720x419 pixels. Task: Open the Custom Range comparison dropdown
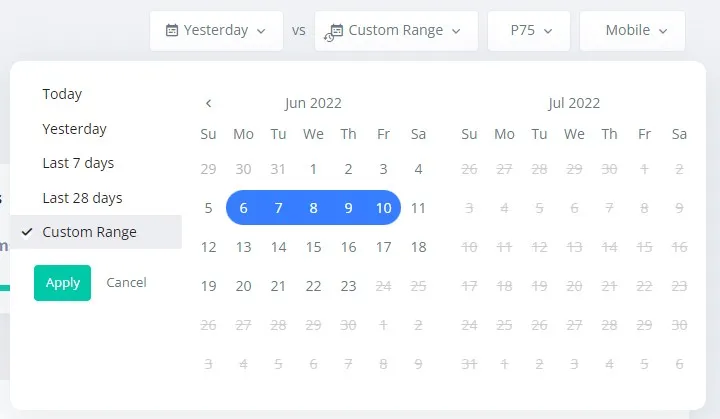point(395,31)
